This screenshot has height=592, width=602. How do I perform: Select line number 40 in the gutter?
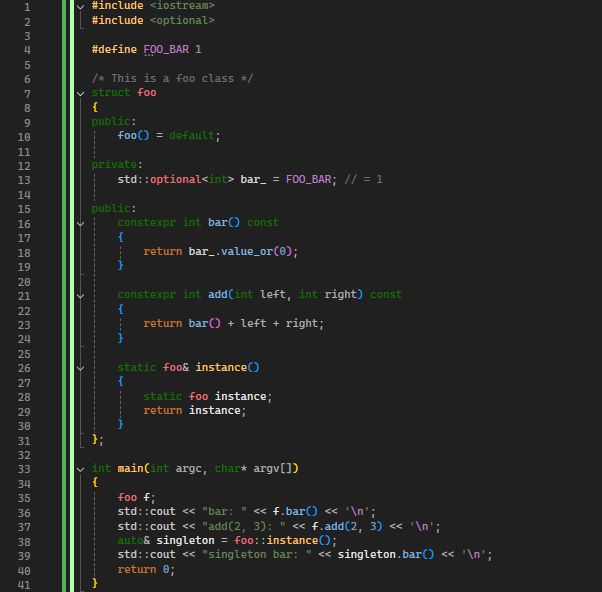23,570
